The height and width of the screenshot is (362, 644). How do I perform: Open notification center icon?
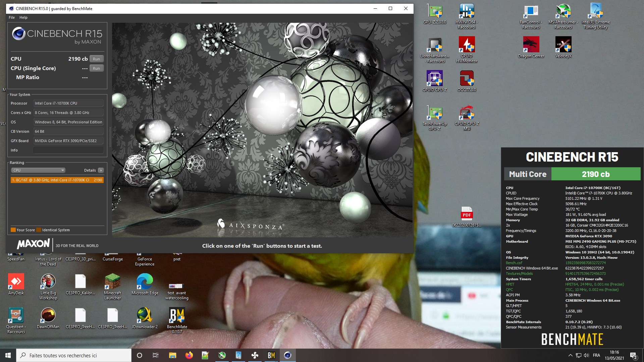(x=634, y=355)
